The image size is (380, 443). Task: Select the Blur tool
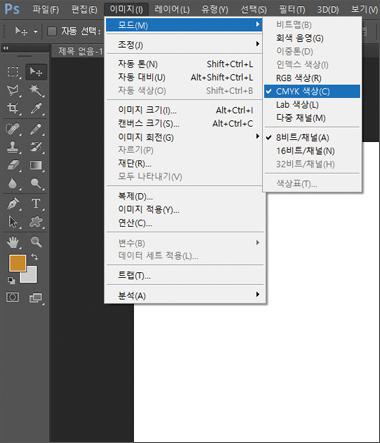click(x=13, y=183)
